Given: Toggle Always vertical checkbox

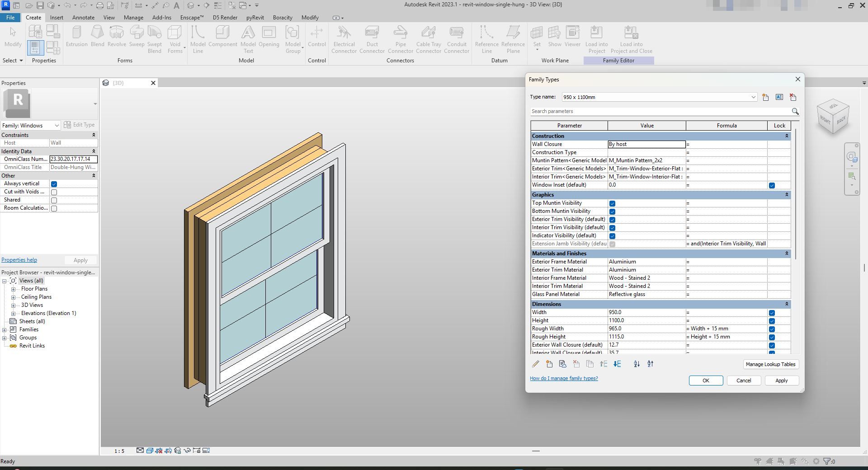Looking at the screenshot, I should 54,184.
